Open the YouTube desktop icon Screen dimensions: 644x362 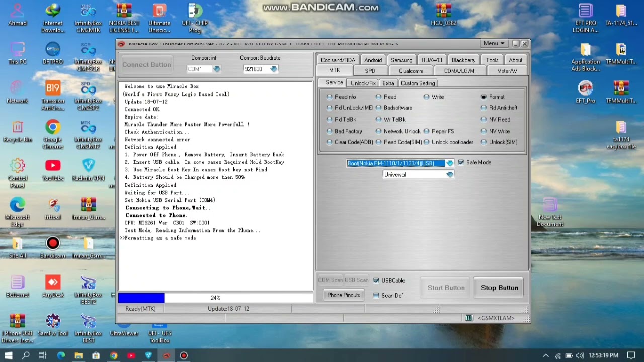[53, 169]
